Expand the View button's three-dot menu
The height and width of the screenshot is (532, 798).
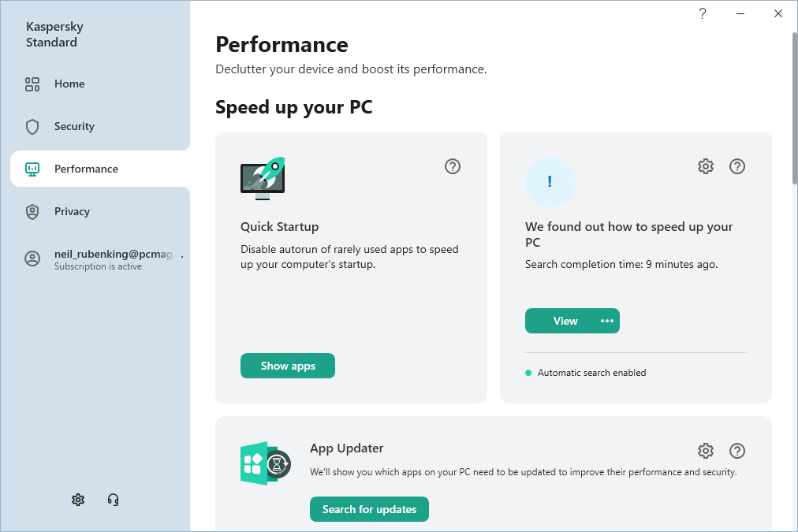pyautogui.click(x=606, y=321)
